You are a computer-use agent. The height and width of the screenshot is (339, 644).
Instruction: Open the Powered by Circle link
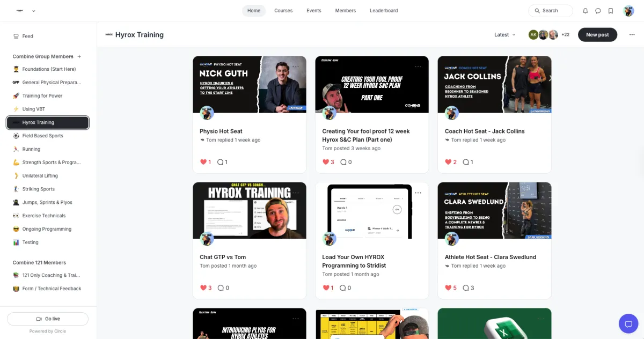(48, 331)
